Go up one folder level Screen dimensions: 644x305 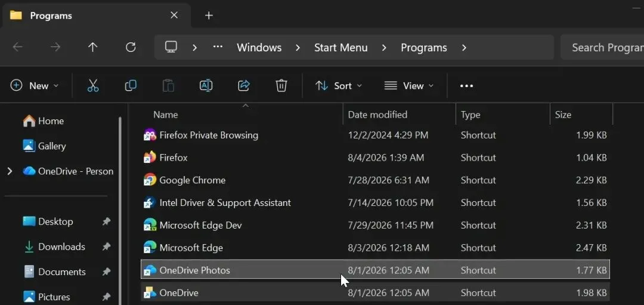pyautogui.click(x=93, y=47)
